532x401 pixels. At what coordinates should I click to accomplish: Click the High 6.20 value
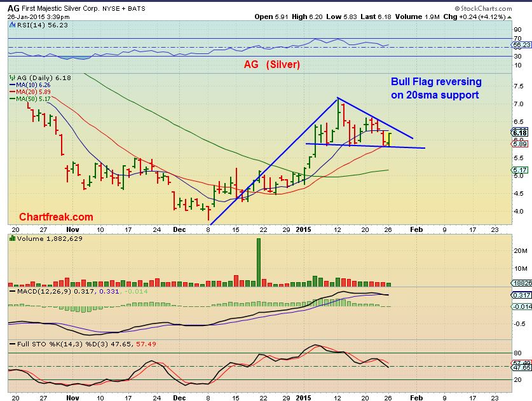pos(307,17)
